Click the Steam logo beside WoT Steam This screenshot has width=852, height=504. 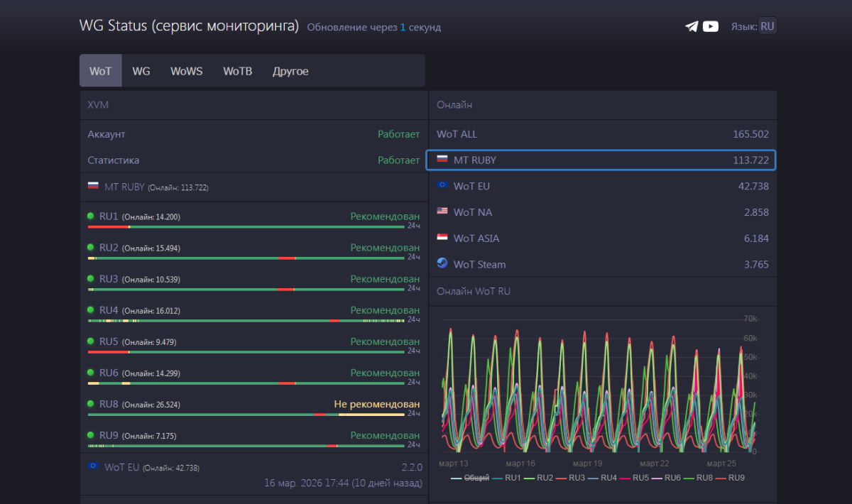(442, 263)
